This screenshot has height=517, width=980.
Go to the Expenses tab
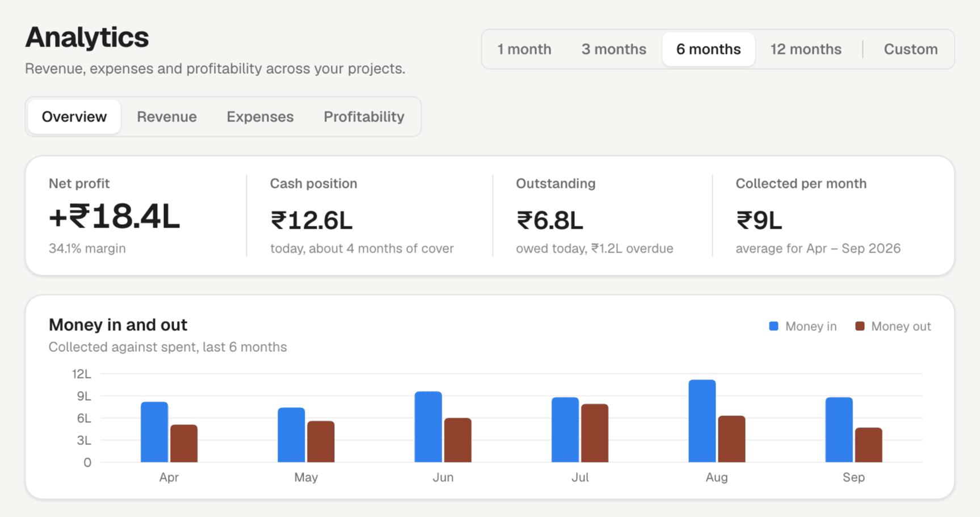260,117
